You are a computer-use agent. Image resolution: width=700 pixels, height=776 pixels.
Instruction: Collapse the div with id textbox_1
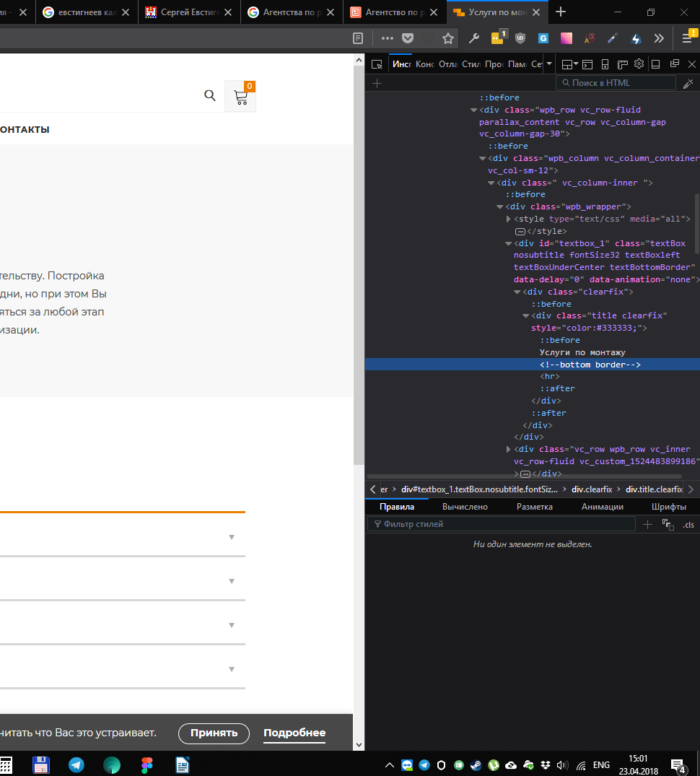[509, 244]
